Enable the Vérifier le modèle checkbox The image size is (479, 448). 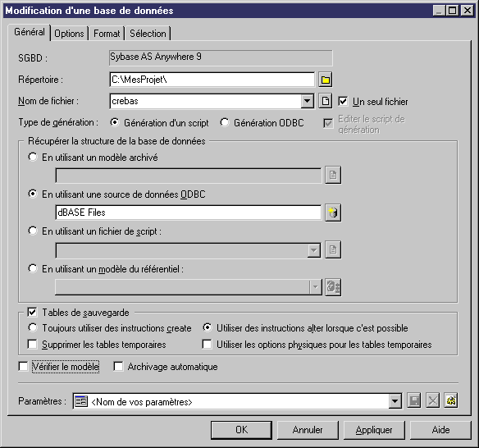23,366
